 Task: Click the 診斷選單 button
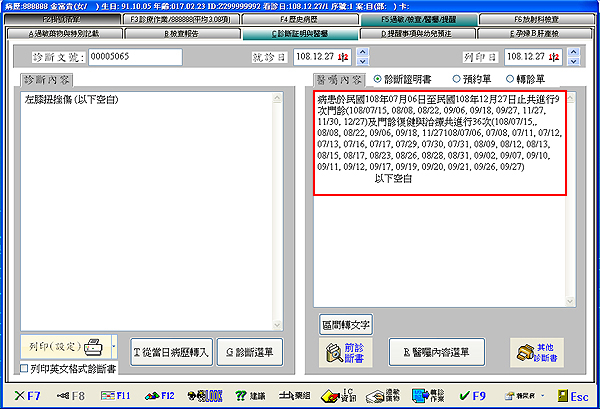[250, 351]
